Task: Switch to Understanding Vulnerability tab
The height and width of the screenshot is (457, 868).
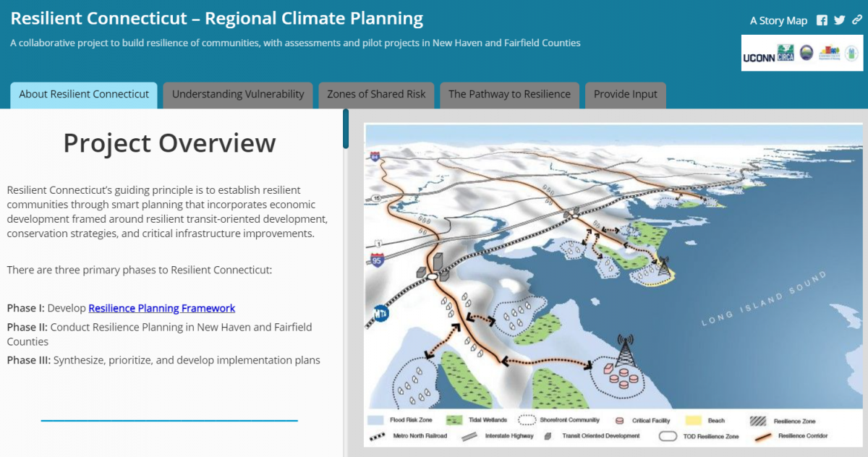Action: pos(238,95)
